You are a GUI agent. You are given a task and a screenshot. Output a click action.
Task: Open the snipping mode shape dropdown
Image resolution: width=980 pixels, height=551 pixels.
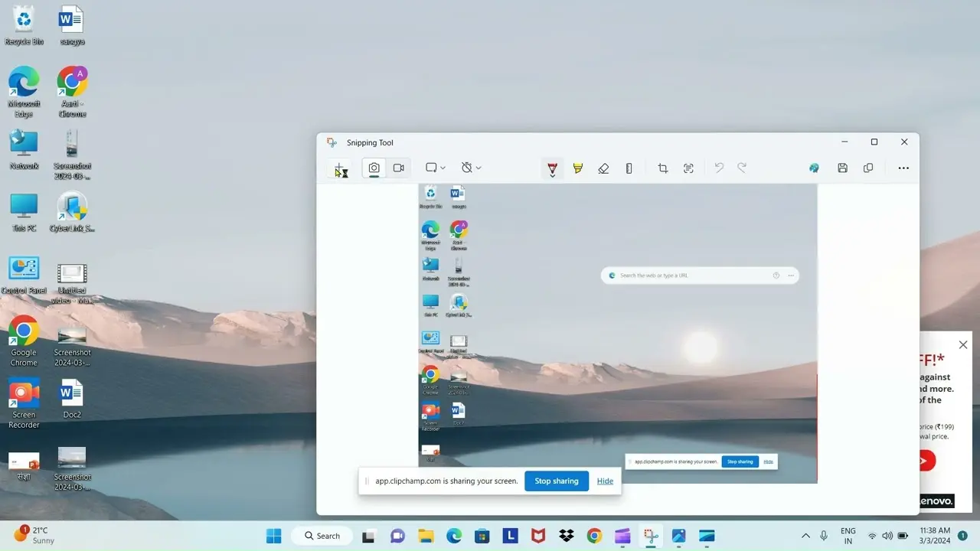point(436,168)
